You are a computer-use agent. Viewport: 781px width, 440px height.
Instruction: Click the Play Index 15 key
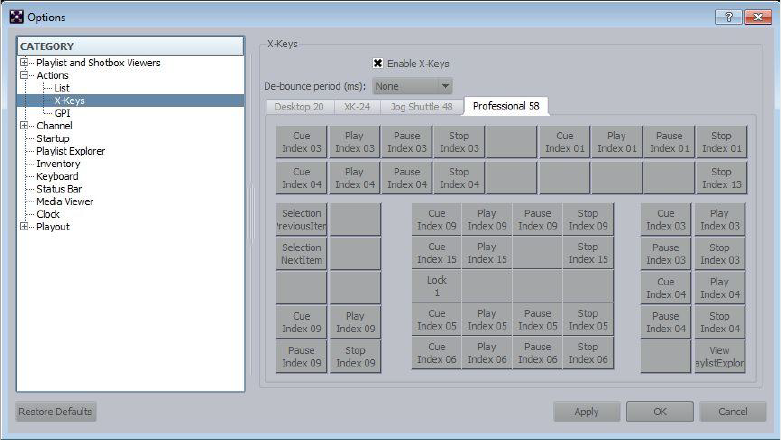487,253
